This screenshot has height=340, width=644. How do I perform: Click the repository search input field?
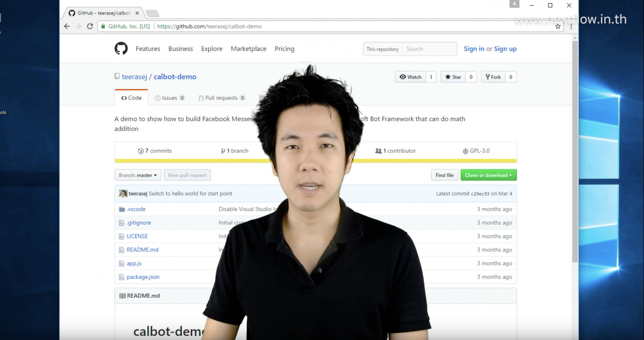click(429, 49)
